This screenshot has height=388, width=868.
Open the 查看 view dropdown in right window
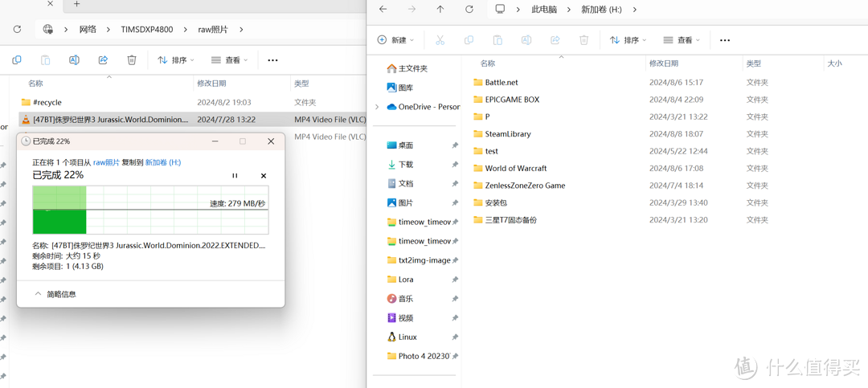pyautogui.click(x=681, y=40)
